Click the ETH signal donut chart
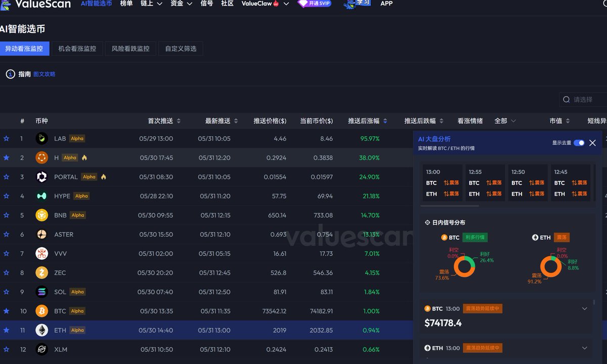Image resolution: width=607 pixels, height=364 pixels. point(551,266)
